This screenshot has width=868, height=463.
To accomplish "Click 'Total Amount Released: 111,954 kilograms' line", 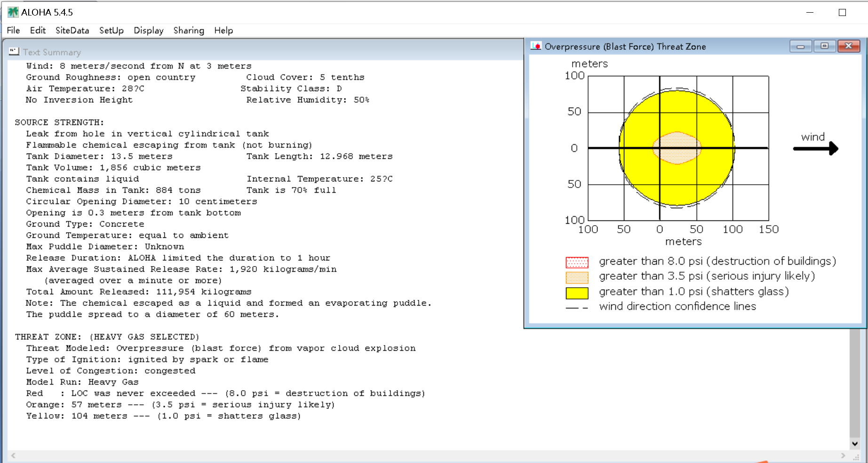I will [x=139, y=291].
